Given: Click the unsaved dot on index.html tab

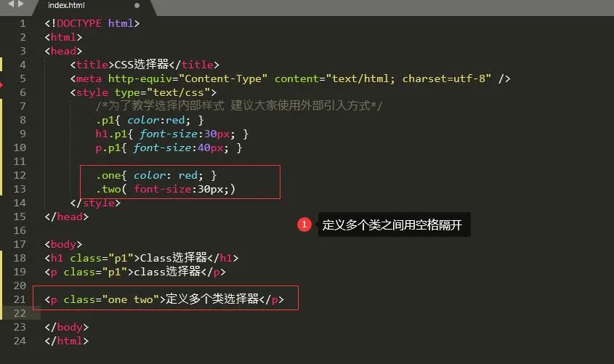Looking at the screenshot, I should point(137,6).
